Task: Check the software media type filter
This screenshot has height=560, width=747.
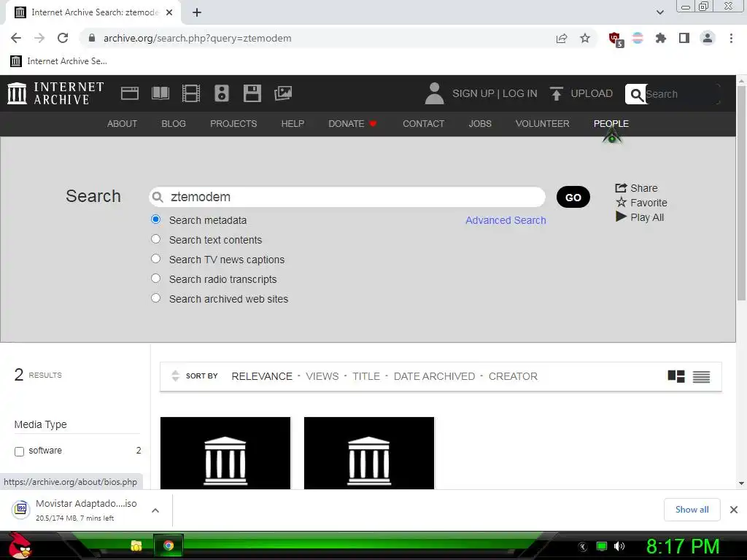Action: [19, 451]
